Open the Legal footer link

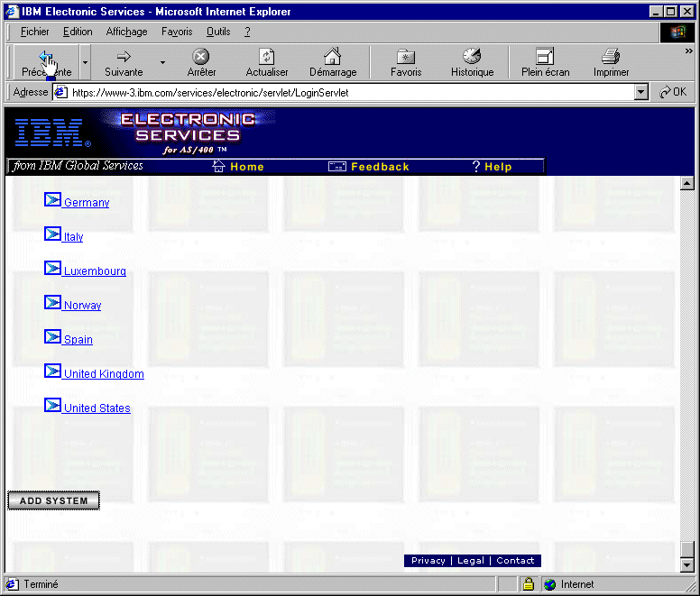pyautogui.click(x=471, y=561)
